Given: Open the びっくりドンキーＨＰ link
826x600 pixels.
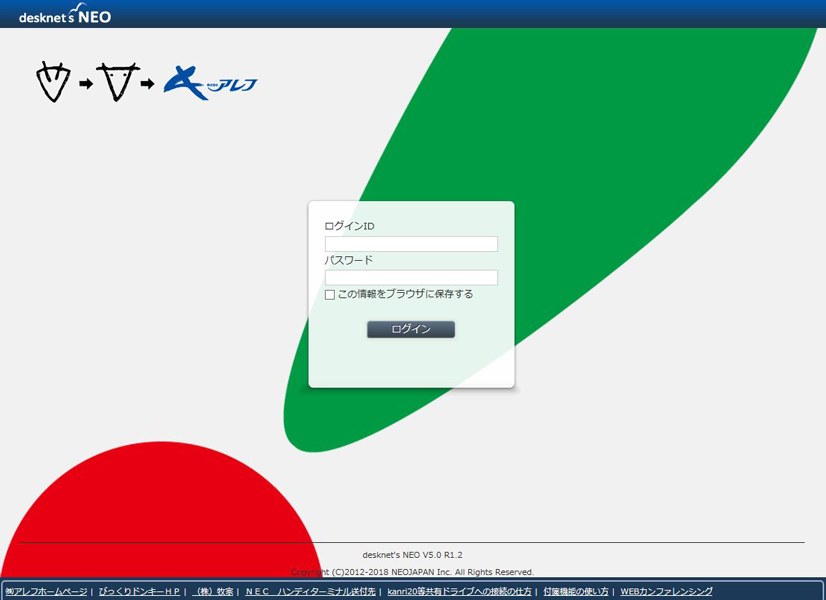Looking at the screenshot, I should pos(139,592).
